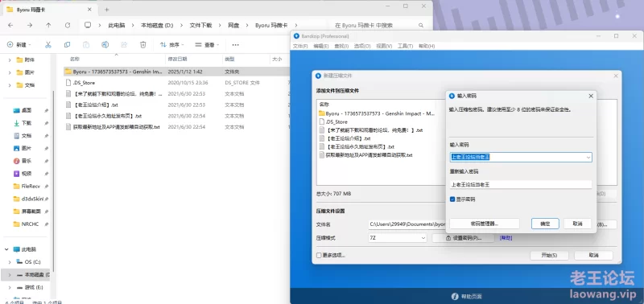Click the Share icon in Explorer toolbar
The height and width of the screenshot is (304, 644).
pos(124,45)
